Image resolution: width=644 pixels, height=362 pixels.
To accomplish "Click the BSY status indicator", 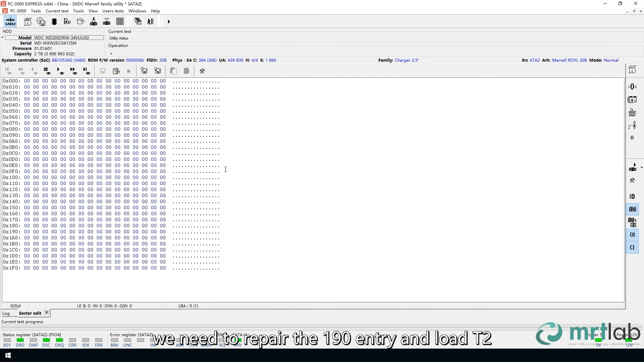I will 7,343.
